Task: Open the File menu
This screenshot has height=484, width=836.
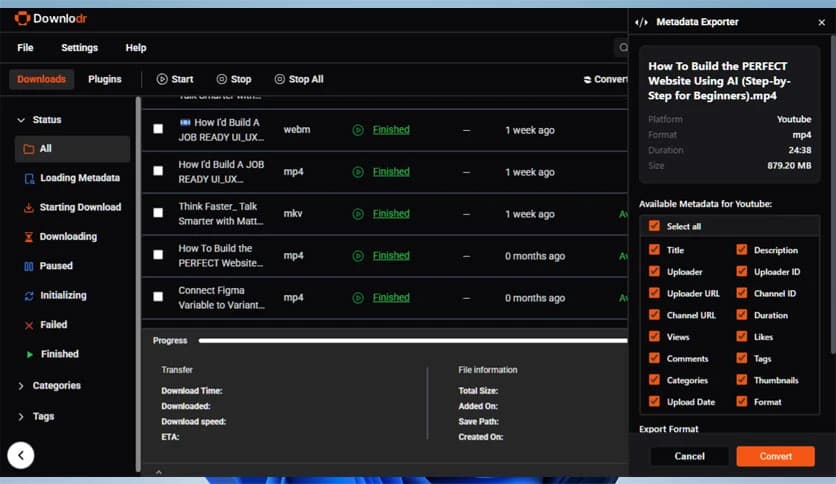Action: tap(25, 47)
